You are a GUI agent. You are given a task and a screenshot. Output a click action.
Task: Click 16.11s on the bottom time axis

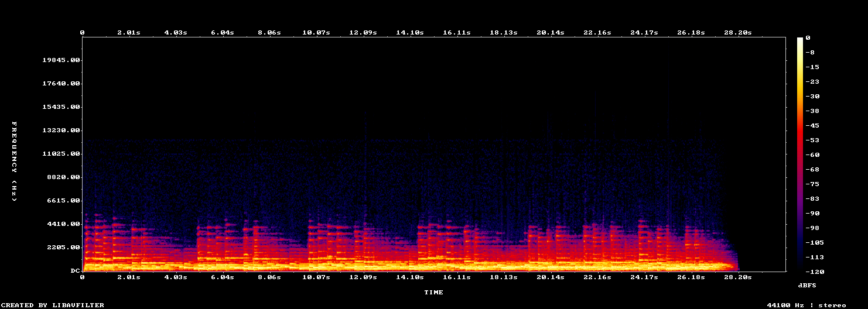457,277
